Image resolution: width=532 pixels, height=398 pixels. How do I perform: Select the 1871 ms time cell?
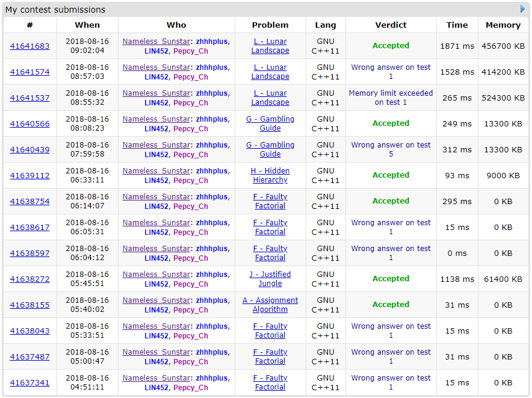click(x=457, y=46)
